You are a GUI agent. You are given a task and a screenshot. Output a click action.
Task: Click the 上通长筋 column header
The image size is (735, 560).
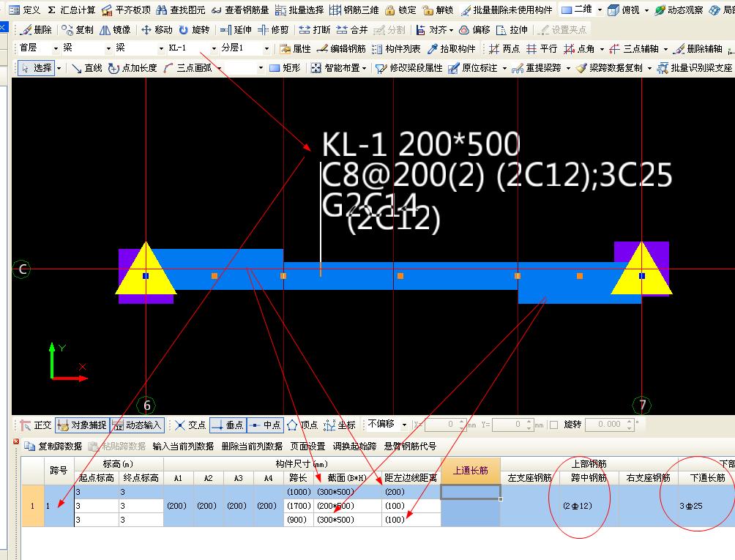pos(470,471)
